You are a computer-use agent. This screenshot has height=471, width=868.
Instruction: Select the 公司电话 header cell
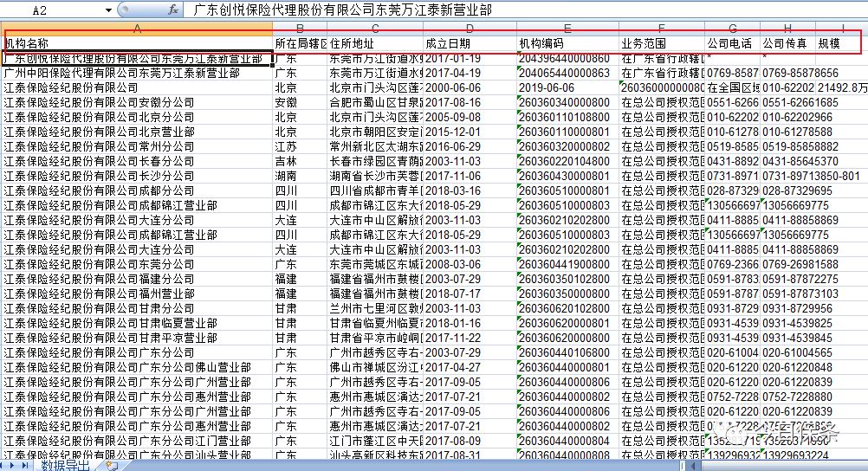(732, 44)
